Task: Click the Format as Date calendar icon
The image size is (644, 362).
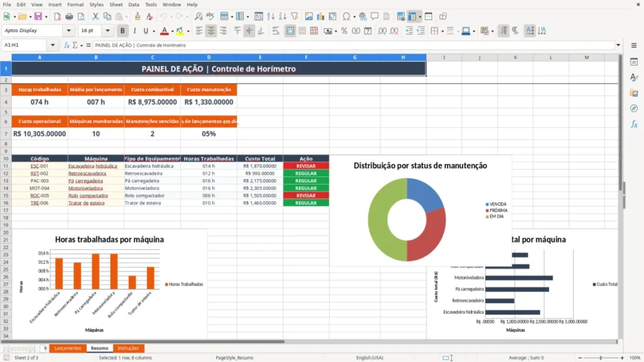Action: [x=368, y=31]
